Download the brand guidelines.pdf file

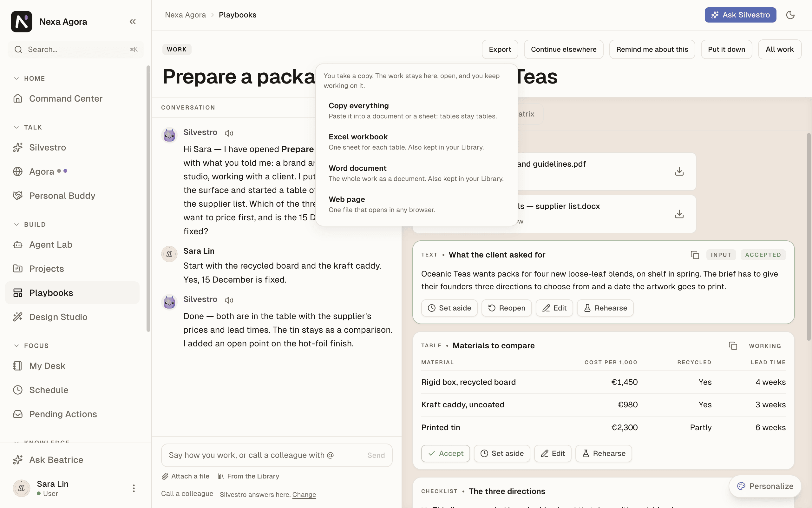(x=679, y=171)
